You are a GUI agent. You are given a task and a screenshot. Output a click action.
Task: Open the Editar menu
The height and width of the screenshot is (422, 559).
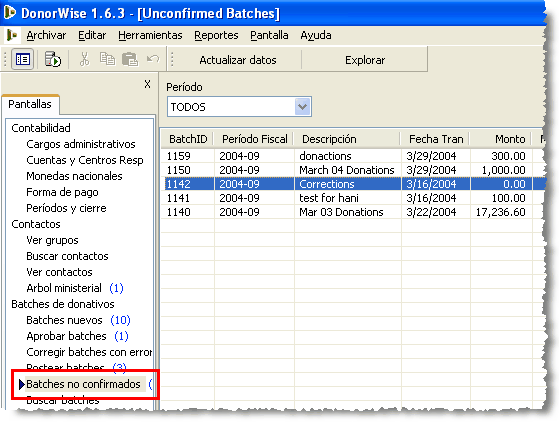pyautogui.click(x=92, y=35)
